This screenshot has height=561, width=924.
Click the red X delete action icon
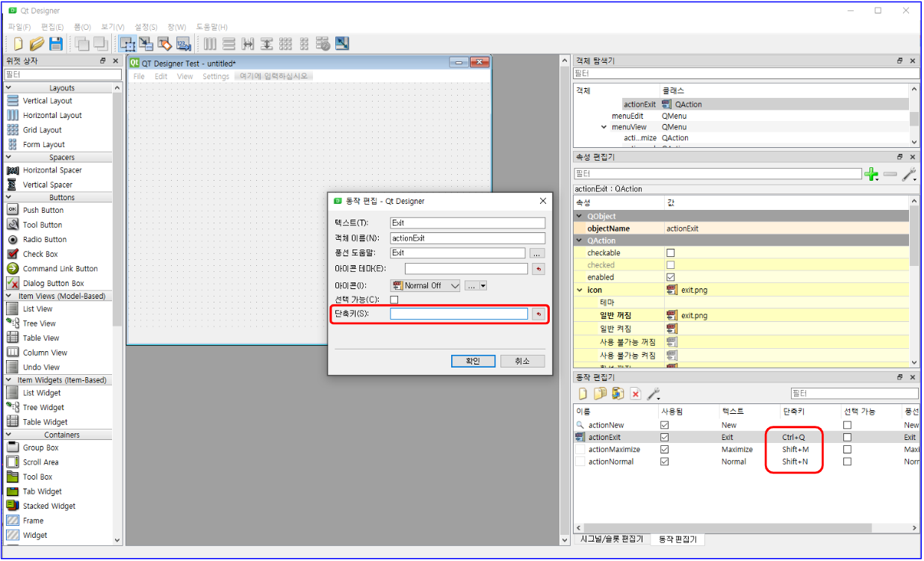pos(635,394)
